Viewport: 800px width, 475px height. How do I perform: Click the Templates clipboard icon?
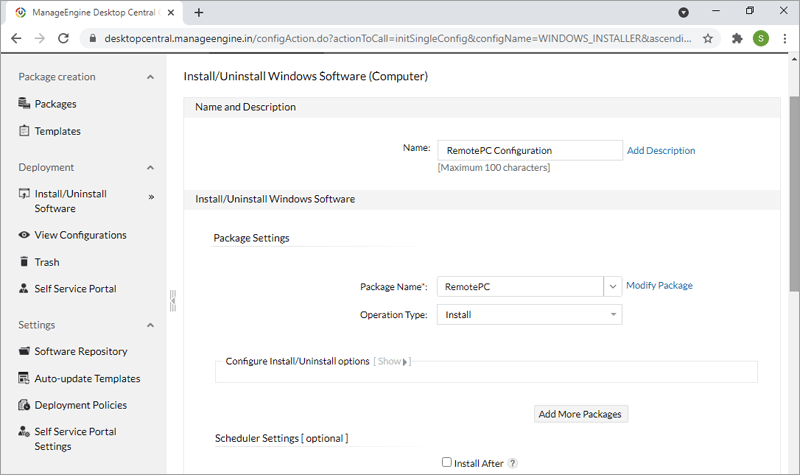click(x=24, y=131)
